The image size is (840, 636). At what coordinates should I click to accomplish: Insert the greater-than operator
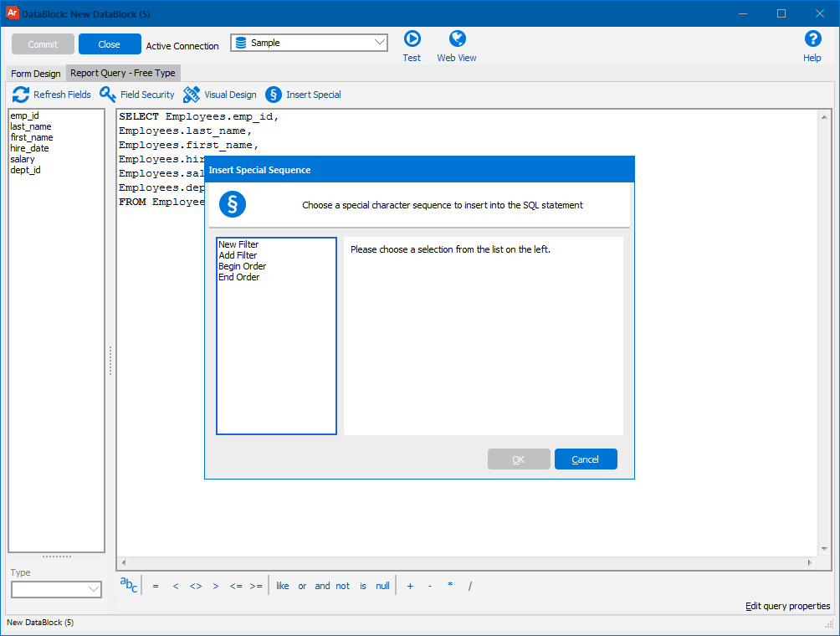pyautogui.click(x=215, y=586)
